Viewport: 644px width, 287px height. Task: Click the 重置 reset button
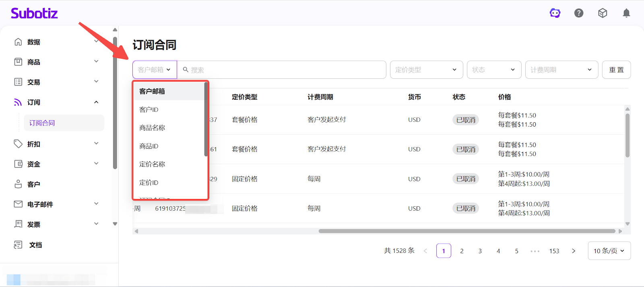click(x=616, y=70)
